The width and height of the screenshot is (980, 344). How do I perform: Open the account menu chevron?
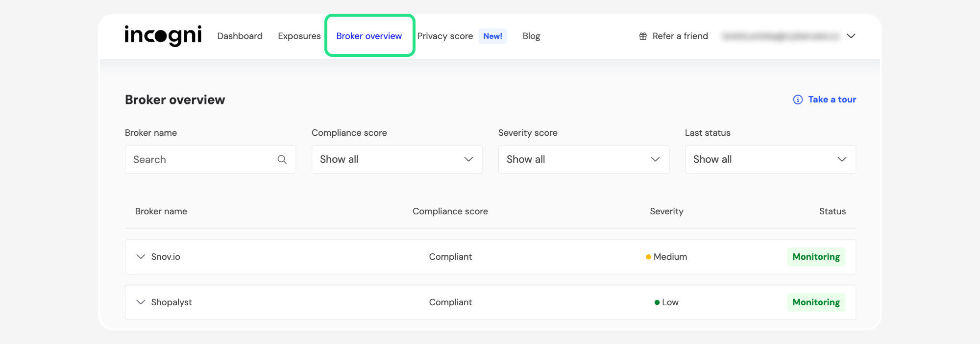(851, 36)
